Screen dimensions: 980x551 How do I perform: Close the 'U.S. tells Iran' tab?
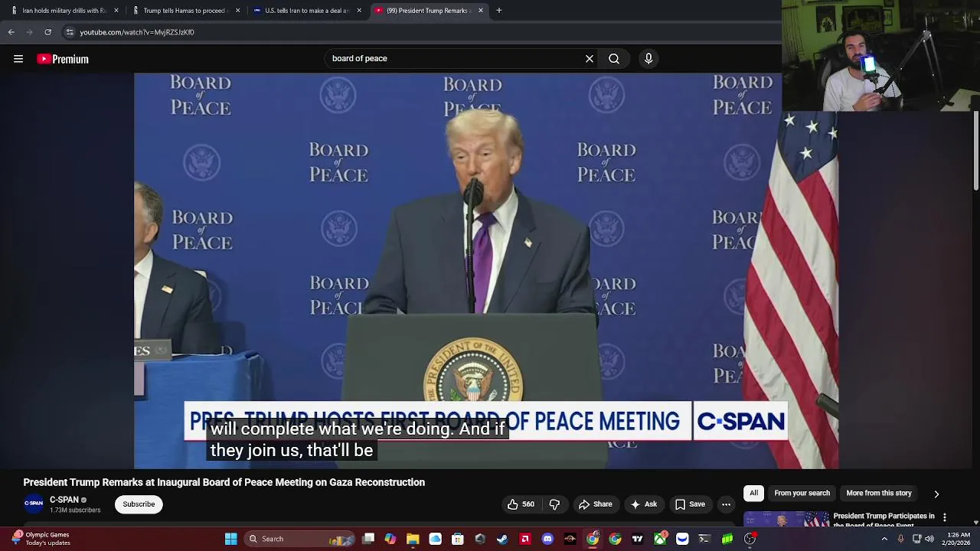tap(359, 11)
